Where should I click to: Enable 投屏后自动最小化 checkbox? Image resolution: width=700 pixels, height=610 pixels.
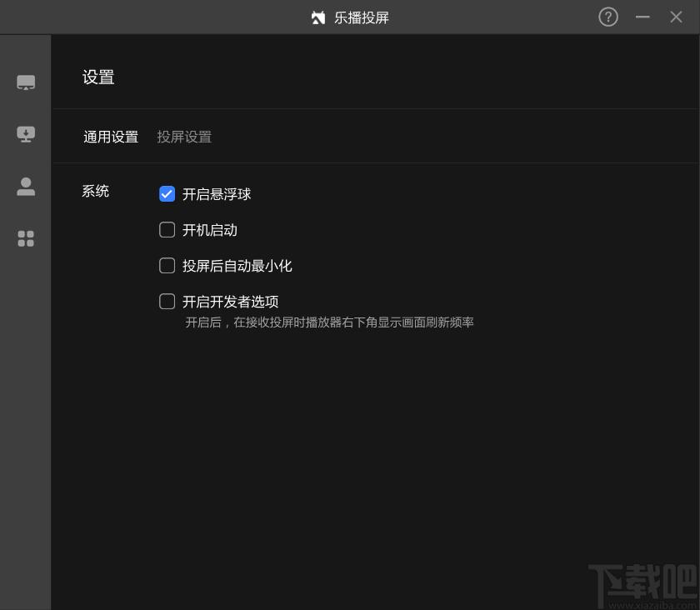(x=167, y=265)
